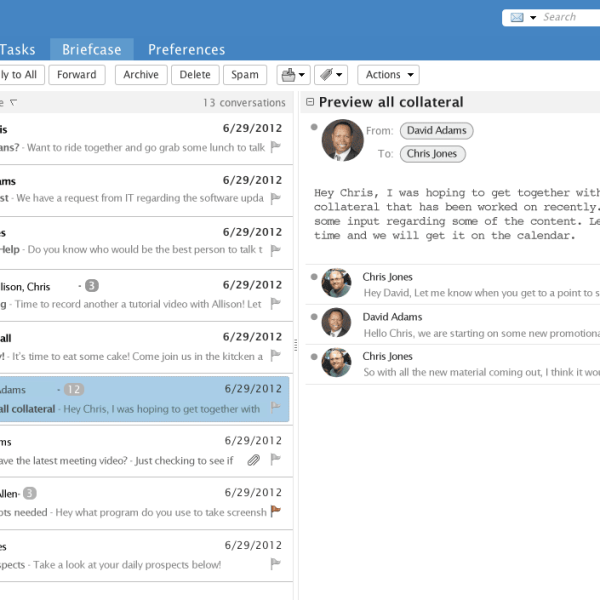Toggle flag on 'Want to ride together' email
This screenshot has width=600, height=600.
click(x=276, y=147)
